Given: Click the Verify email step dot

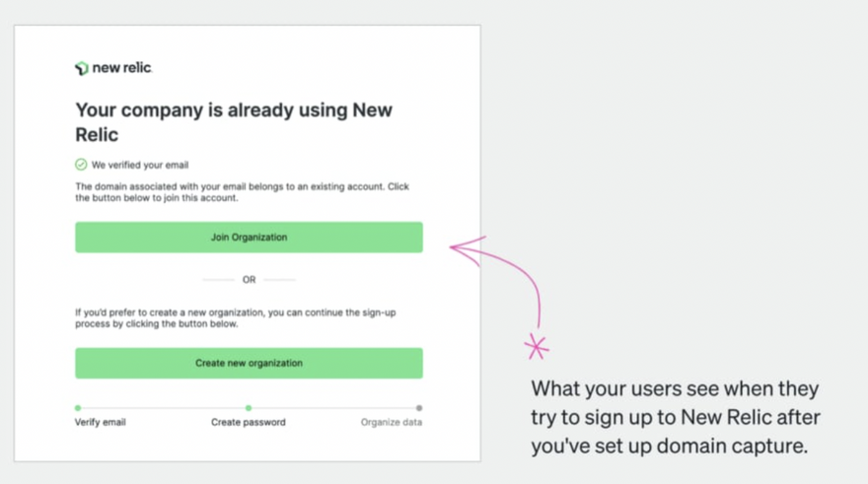Looking at the screenshot, I should 78,407.
